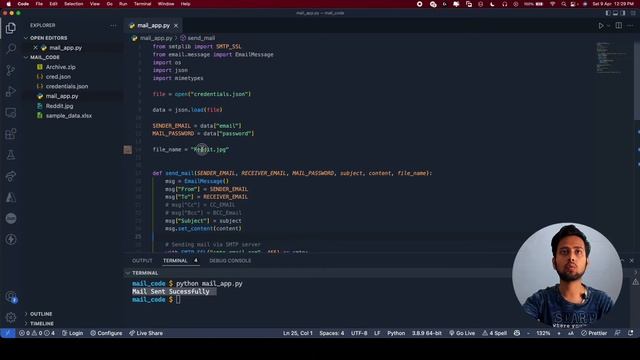Click mail_app.py breadcrumb
This screenshot has width=640, height=360.
156,38
